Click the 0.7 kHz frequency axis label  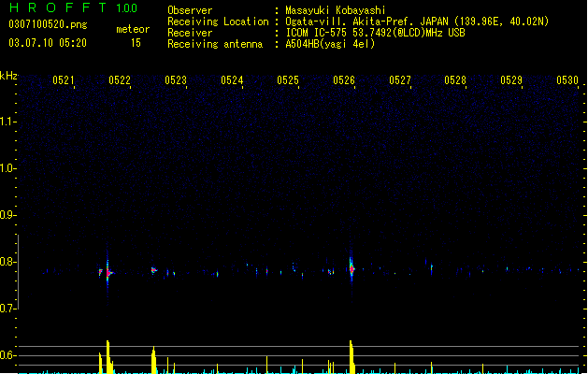pos(7,309)
